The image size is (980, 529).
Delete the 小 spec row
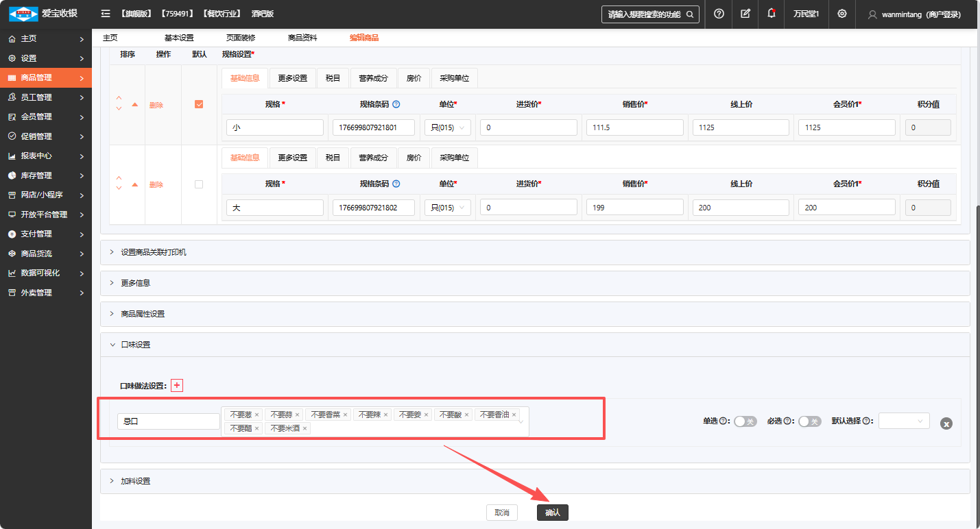(156, 105)
